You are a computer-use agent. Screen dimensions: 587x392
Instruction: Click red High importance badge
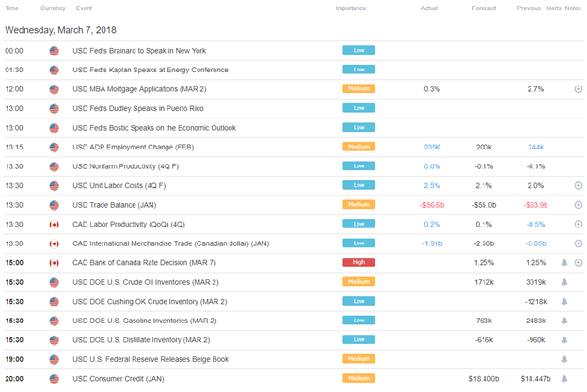[x=359, y=263]
